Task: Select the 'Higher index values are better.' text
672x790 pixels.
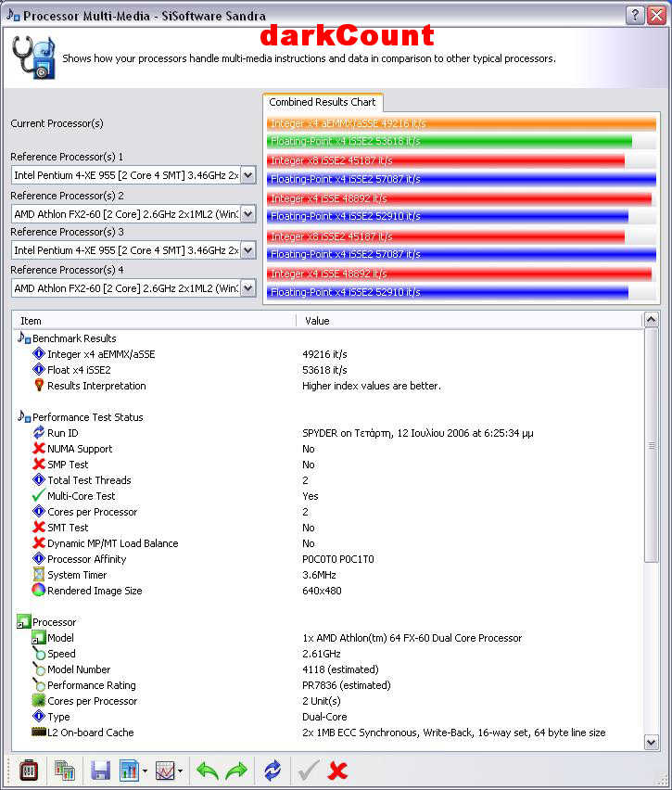Action: point(372,386)
